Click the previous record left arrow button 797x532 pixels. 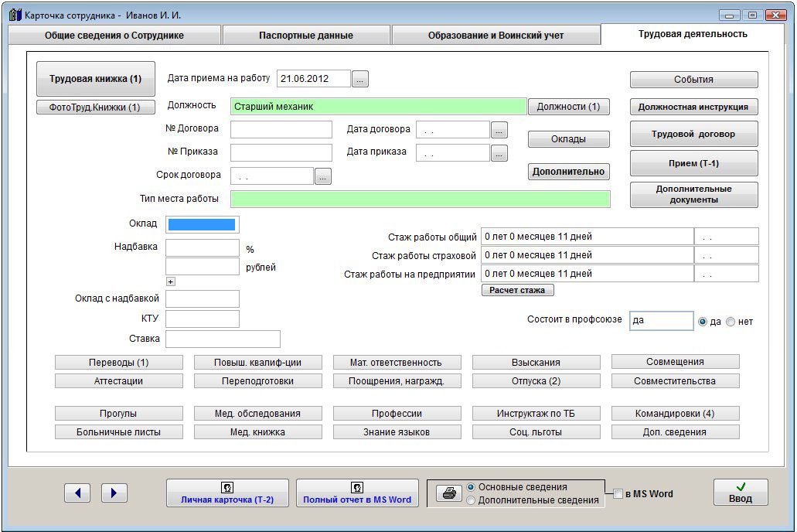77,493
